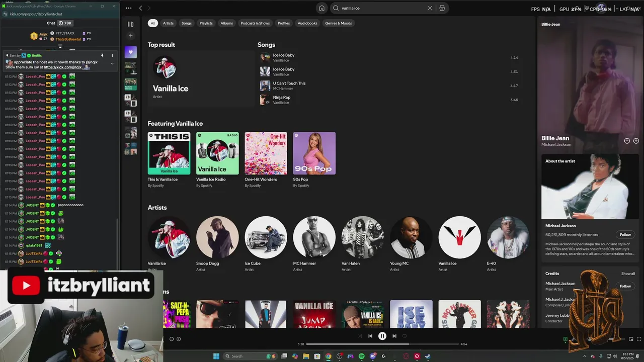Play Ice Ice Baby lasting 4:14
Screen dimensions: 644x362
click(x=390, y=57)
